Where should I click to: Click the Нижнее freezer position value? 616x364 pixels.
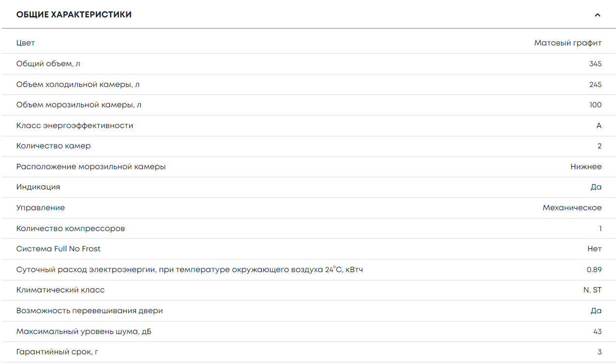[x=586, y=167]
